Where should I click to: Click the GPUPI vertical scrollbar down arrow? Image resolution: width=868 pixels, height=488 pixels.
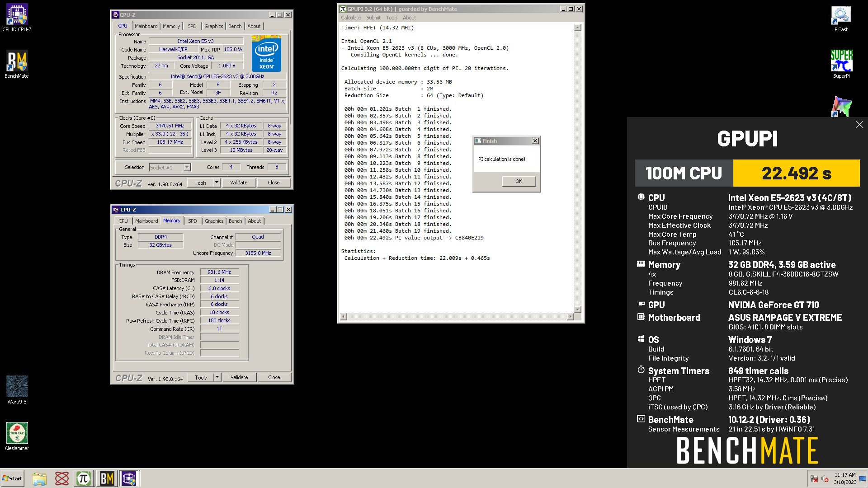pyautogui.click(x=577, y=309)
